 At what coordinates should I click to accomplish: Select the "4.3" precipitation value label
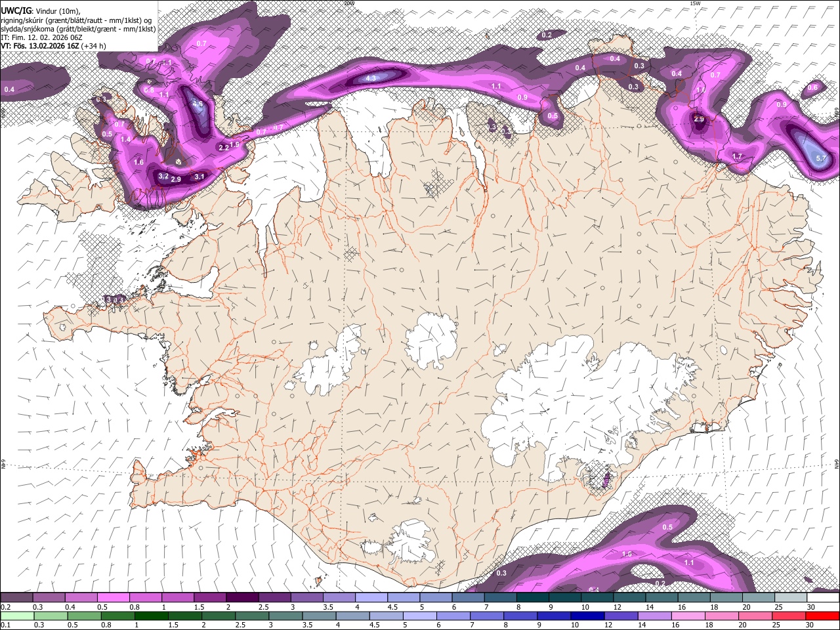click(x=371, y=78)
